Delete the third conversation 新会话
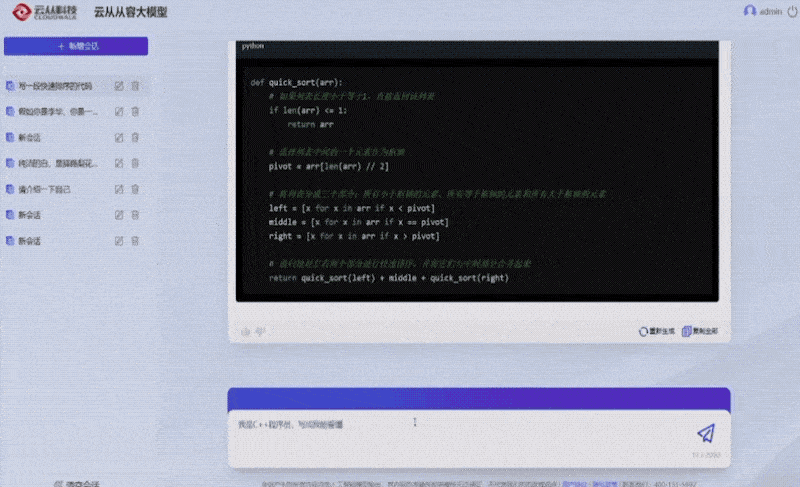The width and height of the screenshot is (800, 487). pos(135,137)
